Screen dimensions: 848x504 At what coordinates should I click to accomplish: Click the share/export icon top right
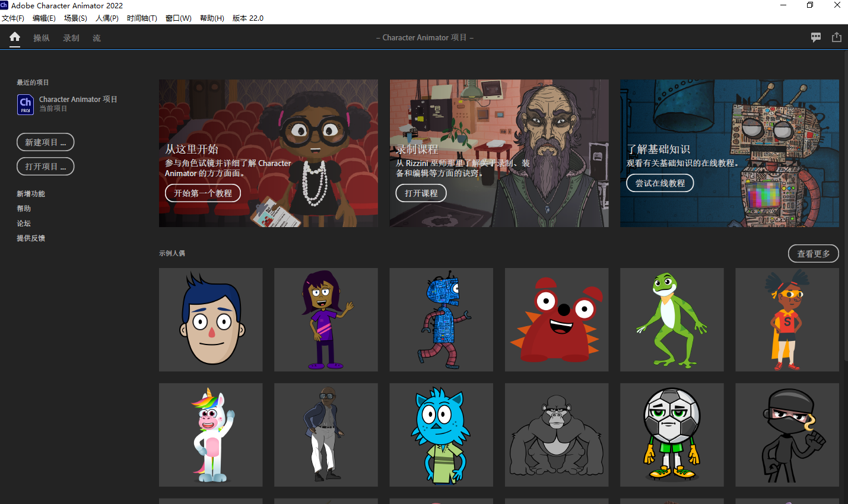(837, 37)
